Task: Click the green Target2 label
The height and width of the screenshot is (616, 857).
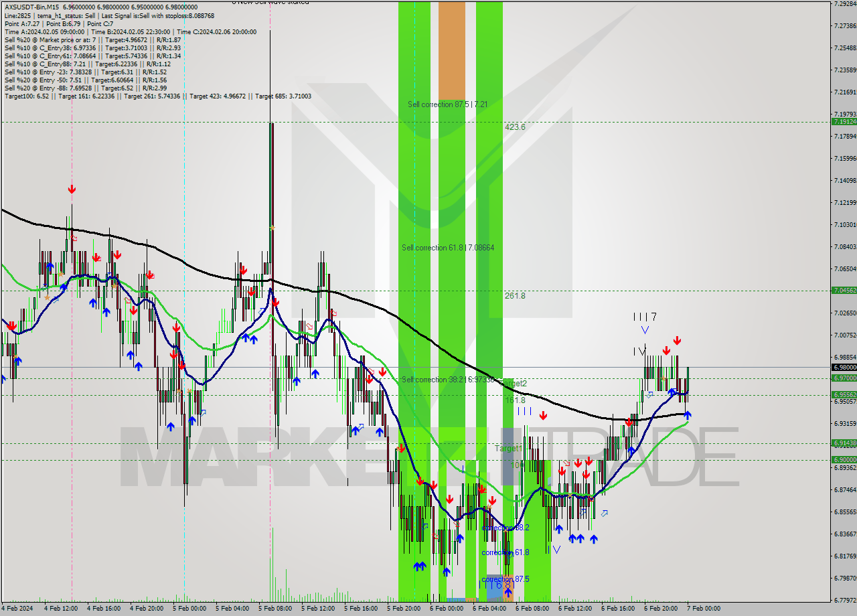Action: pos(514,383)
